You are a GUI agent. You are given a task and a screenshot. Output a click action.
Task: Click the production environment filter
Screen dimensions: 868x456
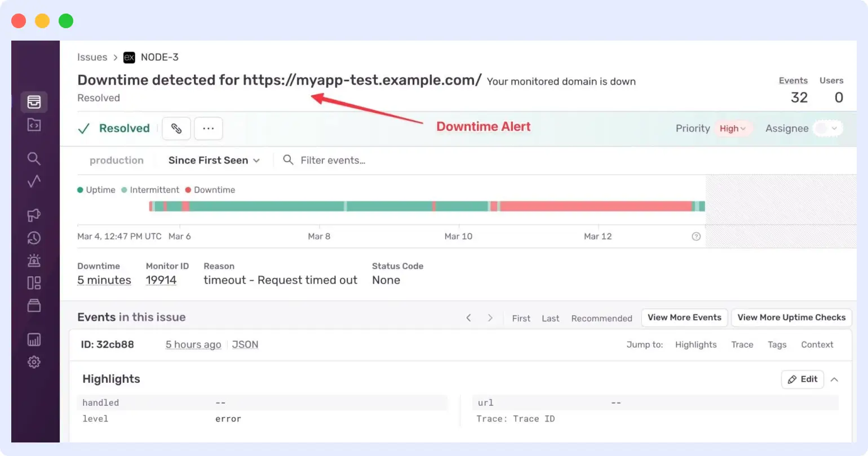tap(117, 161)
